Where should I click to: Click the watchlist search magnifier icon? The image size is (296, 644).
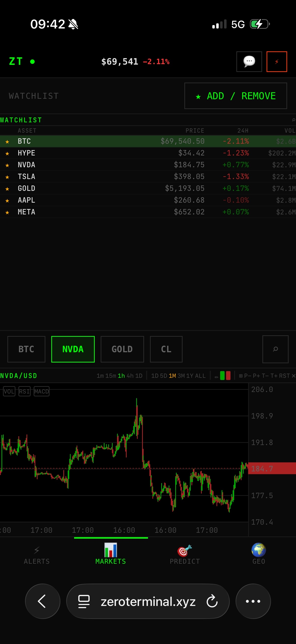tap(293, 120)
